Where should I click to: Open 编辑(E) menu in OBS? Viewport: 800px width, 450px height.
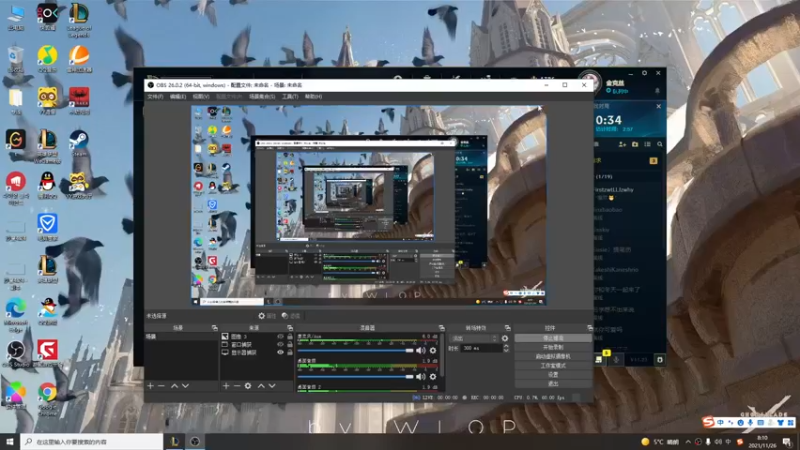coord(178,96)
